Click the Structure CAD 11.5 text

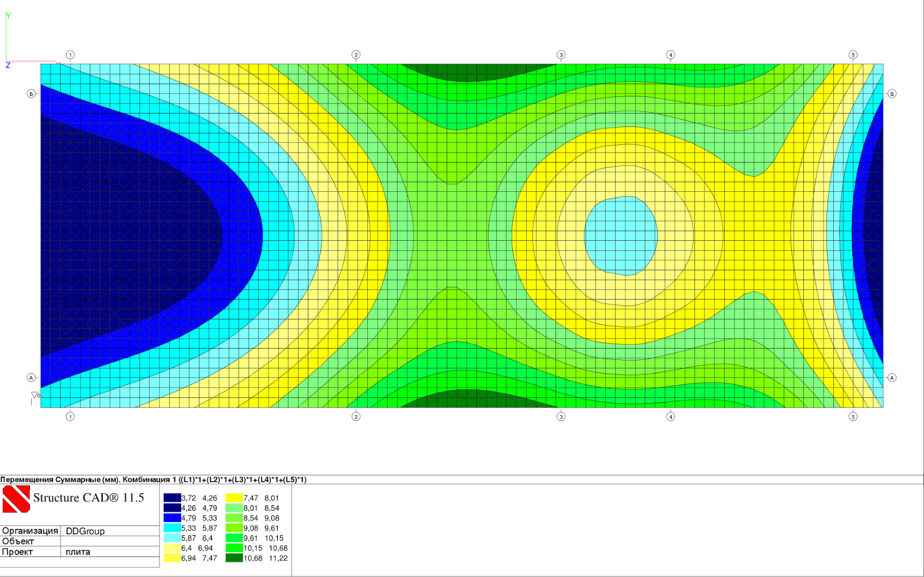click(x=88, y=498)
